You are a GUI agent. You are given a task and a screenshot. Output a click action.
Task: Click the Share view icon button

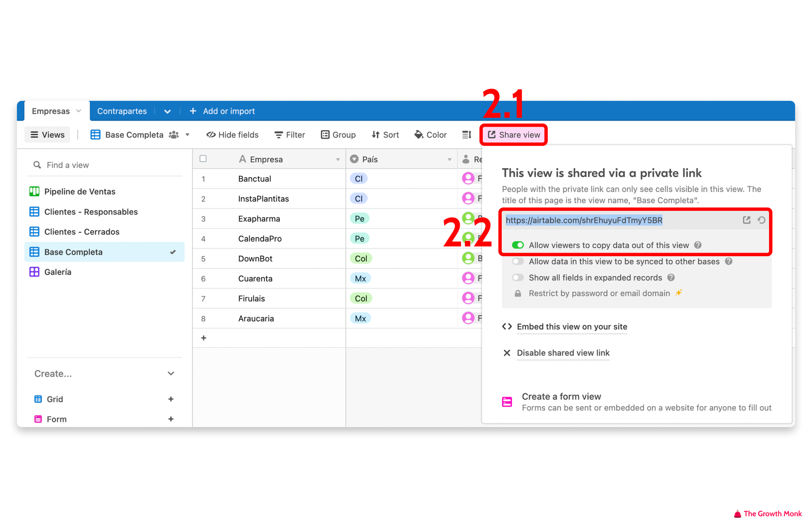(513, 134)
